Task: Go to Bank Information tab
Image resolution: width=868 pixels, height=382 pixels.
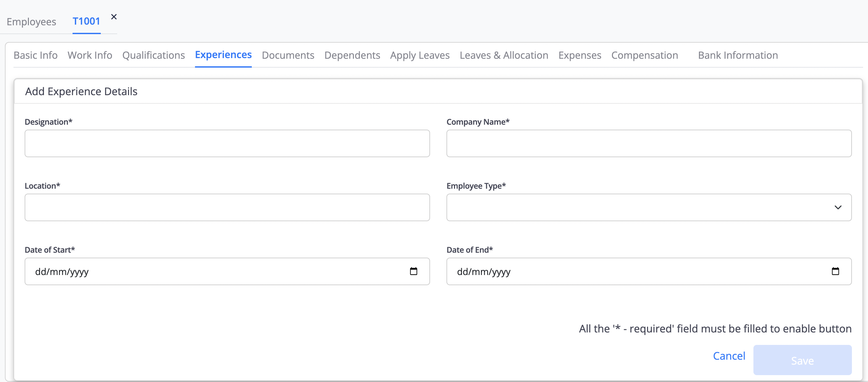Action: [738, 55]
